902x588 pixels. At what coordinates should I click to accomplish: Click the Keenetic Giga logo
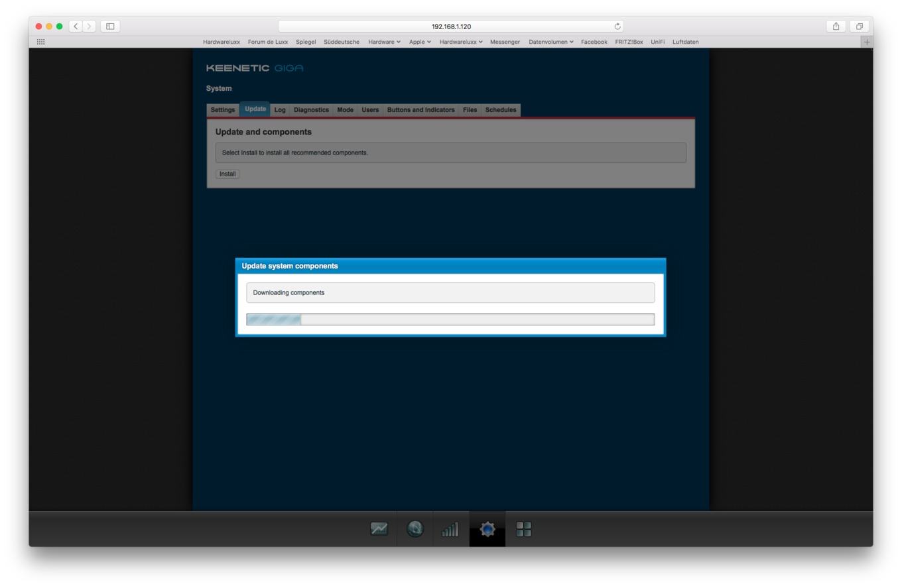[x=255, y=68]
